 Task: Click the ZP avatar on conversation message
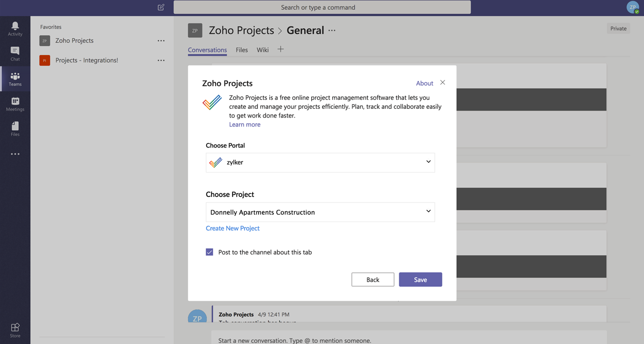click(197, 316)
